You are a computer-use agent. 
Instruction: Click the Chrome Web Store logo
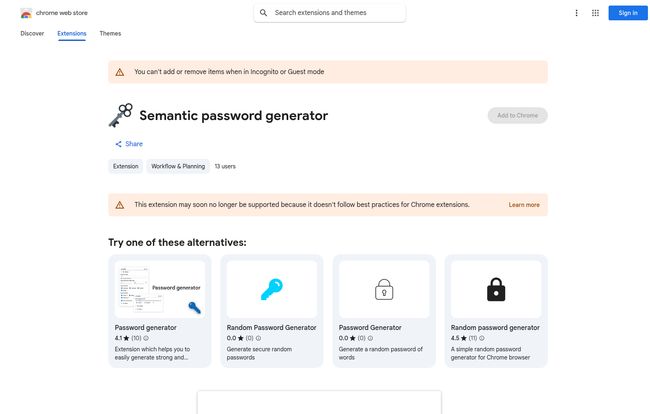click(25, 13)
